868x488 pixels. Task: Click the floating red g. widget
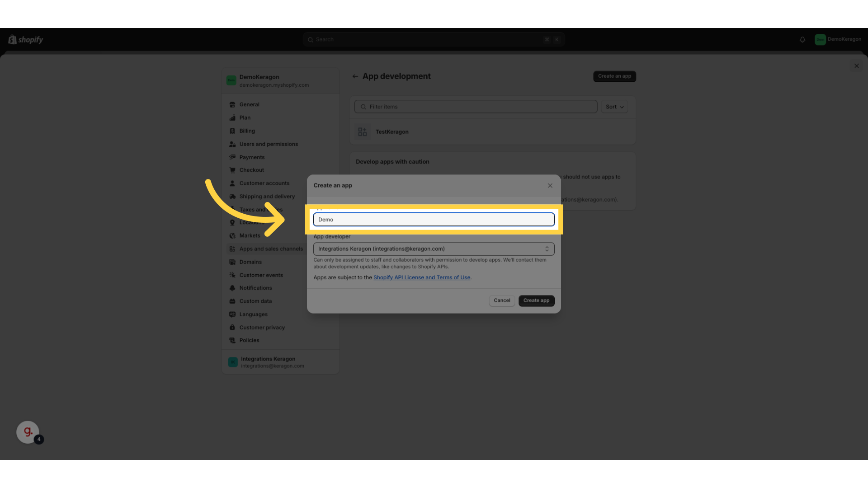pos(28,432)
